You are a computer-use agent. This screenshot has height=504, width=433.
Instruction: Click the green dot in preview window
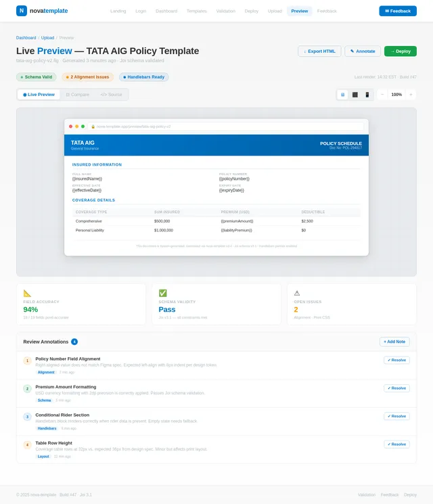pyautogui.click(x=83, y=127)
